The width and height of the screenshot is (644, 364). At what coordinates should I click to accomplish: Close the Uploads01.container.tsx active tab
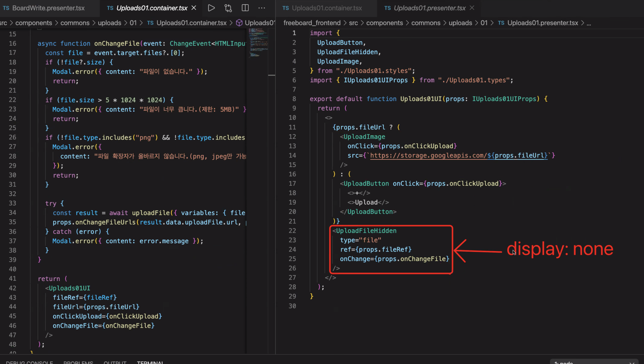(194, 8)
